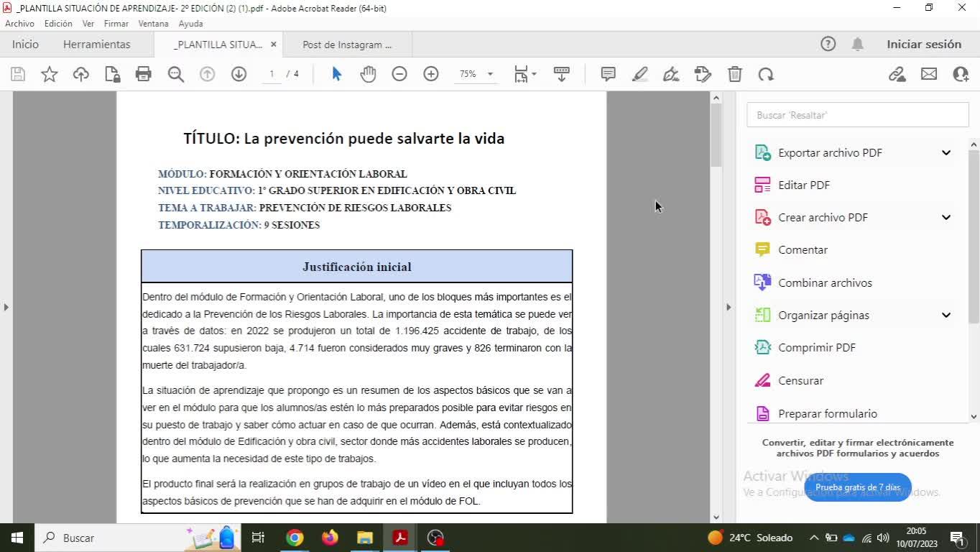This screenshot has height=552, width=980.
Task: Add a sticky note comment icon
Action: tap(608, 74)
